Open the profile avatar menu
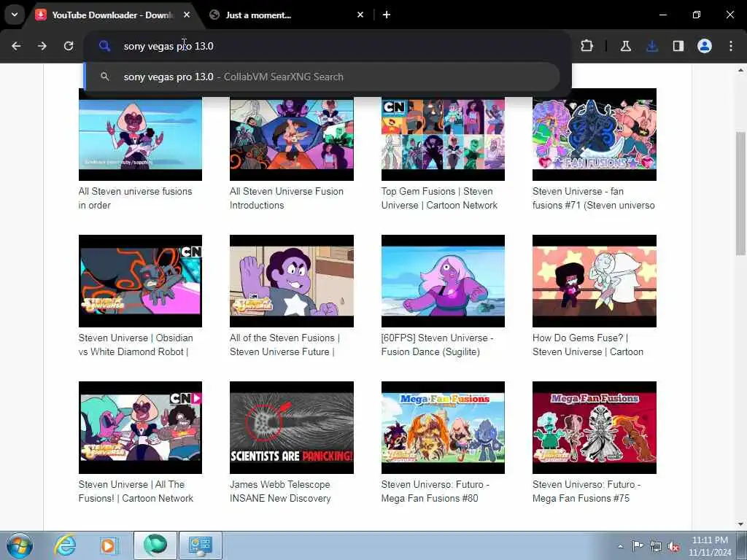 point(705,46)
